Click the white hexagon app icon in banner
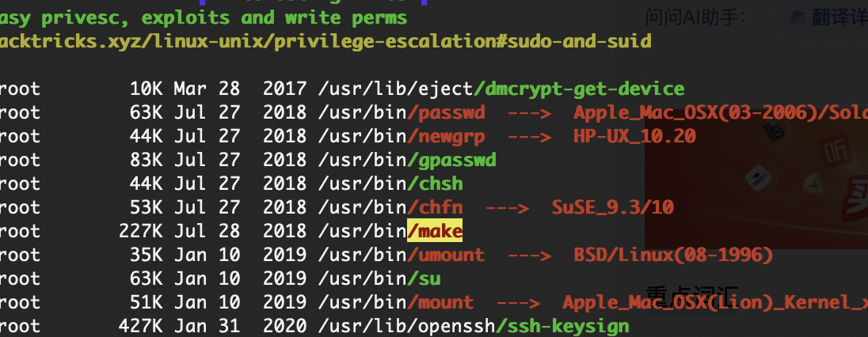 point(758,178)
